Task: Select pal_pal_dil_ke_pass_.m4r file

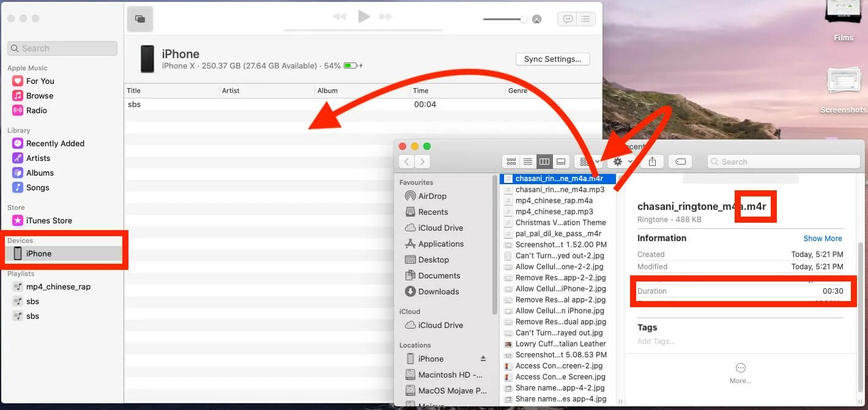Action: tap(558, 234)
